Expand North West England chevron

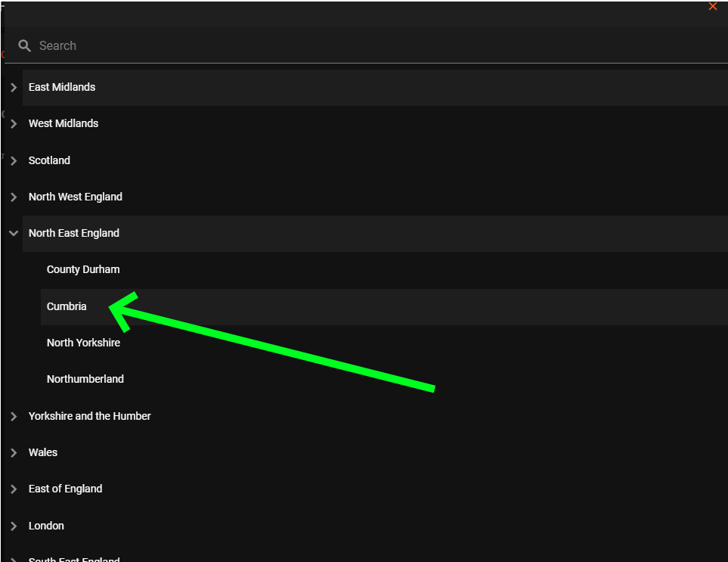[x=14, y=197]
